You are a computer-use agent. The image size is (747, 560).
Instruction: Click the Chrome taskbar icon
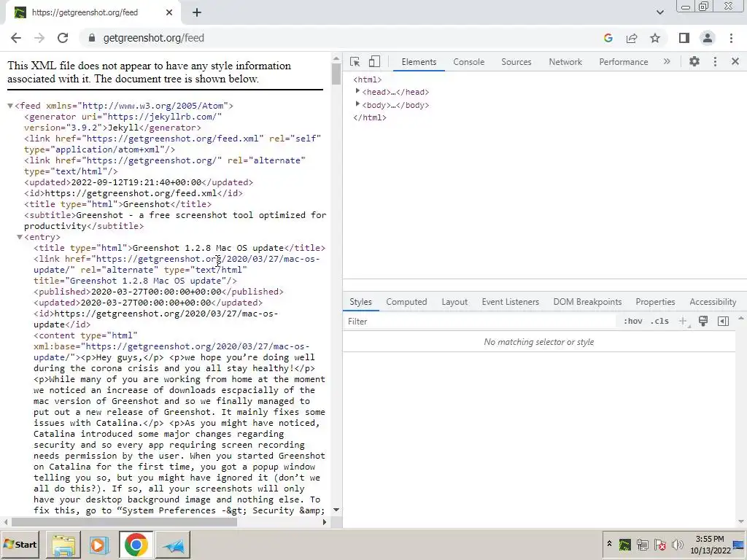click(x=136, y=545)
